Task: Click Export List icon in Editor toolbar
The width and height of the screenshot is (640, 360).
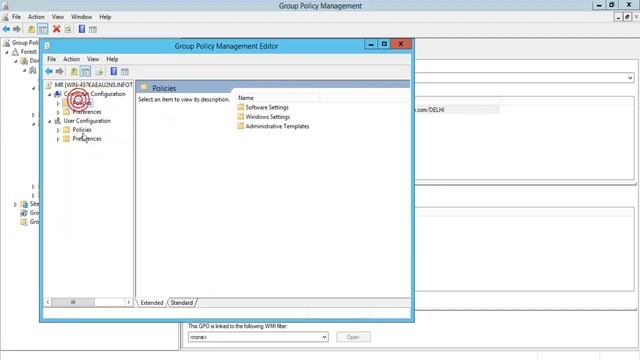Action: (100, 71)
